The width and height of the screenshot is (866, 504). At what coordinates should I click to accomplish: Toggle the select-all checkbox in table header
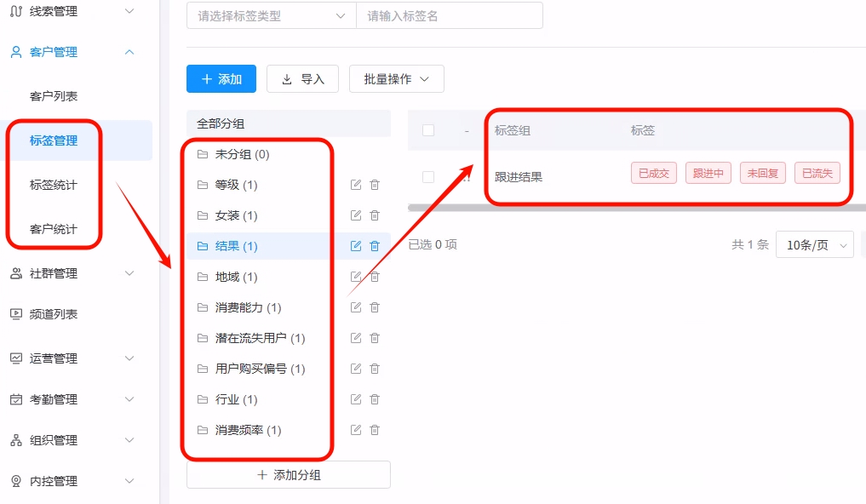428,130
